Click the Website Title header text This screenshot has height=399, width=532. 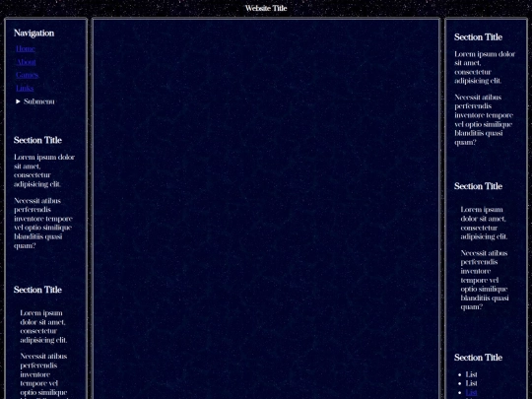tap(266, 8)
